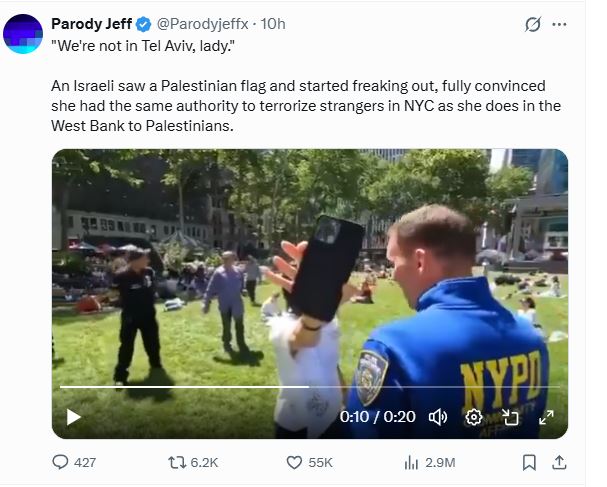Open Parody Jeff profile avatar
This screenshot has width=607, height=487.
tap(23, 34)
